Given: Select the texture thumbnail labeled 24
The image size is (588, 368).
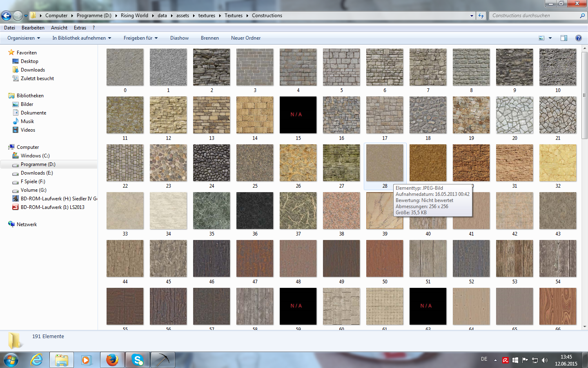Looking at the screenshot, I should [212, 163].
